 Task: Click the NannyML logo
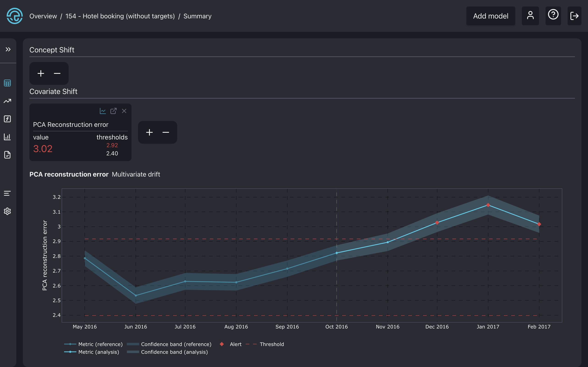[14, 16]
